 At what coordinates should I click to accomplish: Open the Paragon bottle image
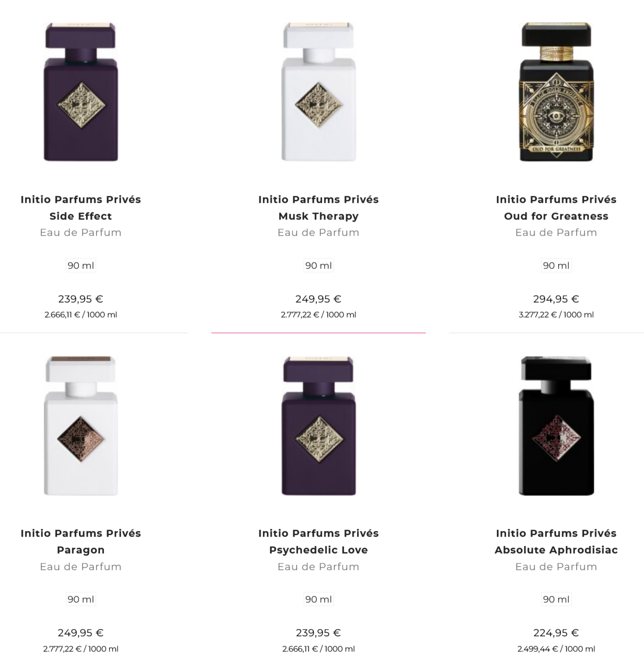(x=81, y=426)
